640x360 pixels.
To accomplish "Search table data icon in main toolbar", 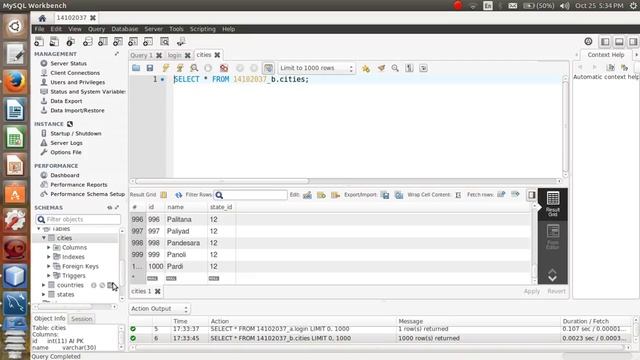I will coord(164,42).
